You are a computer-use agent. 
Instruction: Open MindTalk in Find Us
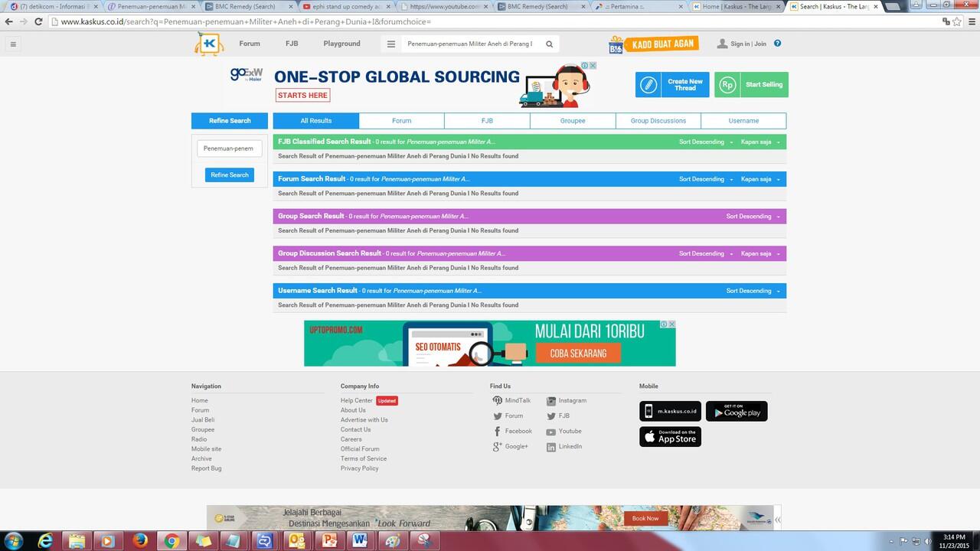click(x=511, y=400)
